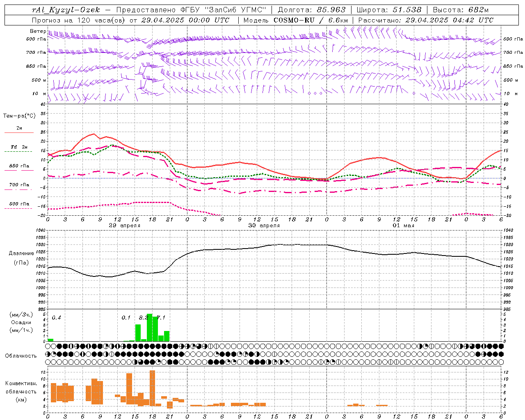Click the 01 мая date label
Viewport: 525px width, 420px height.
[403, 226]
